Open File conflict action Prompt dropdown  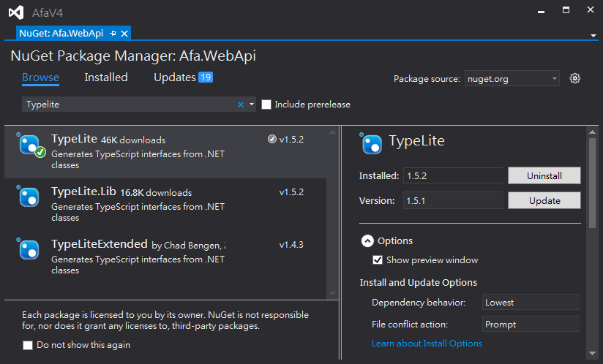pyautogui.click(x=531, y=324)
